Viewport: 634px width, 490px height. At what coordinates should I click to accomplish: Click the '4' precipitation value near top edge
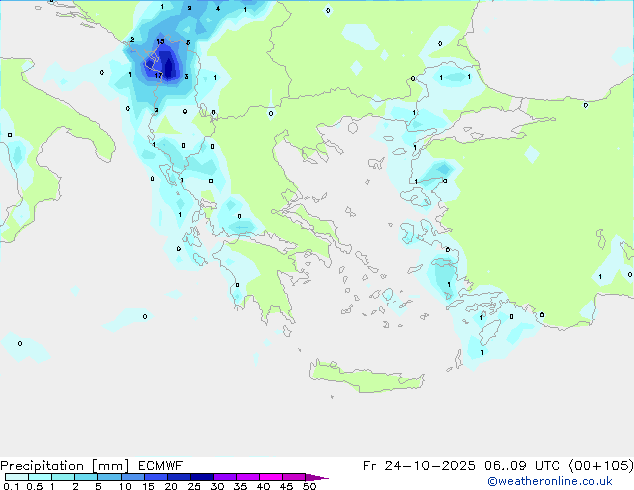pyautogui.click(x=218, y=8)
